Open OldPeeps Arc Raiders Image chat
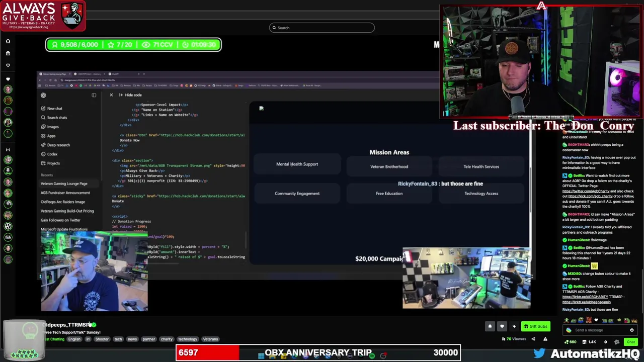 point(63,202)
